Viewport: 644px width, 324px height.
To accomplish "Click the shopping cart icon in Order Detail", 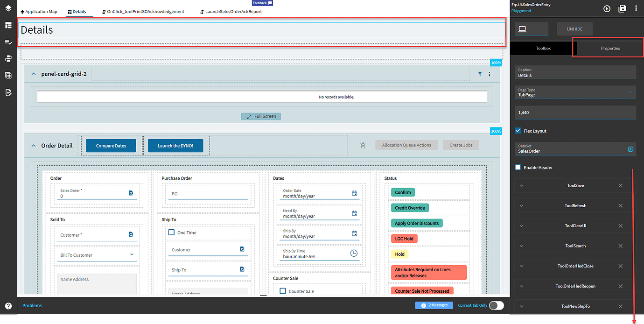I will [x=363, y=145].
